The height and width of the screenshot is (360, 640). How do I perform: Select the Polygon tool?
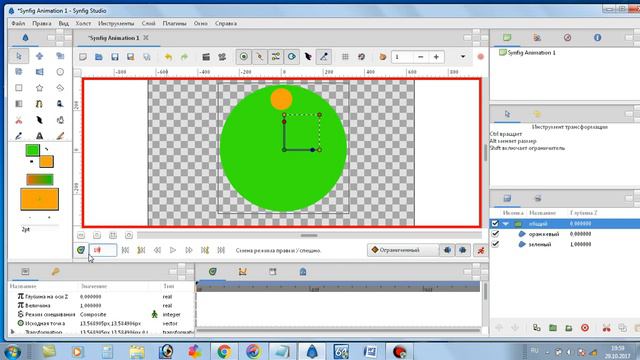60,88
